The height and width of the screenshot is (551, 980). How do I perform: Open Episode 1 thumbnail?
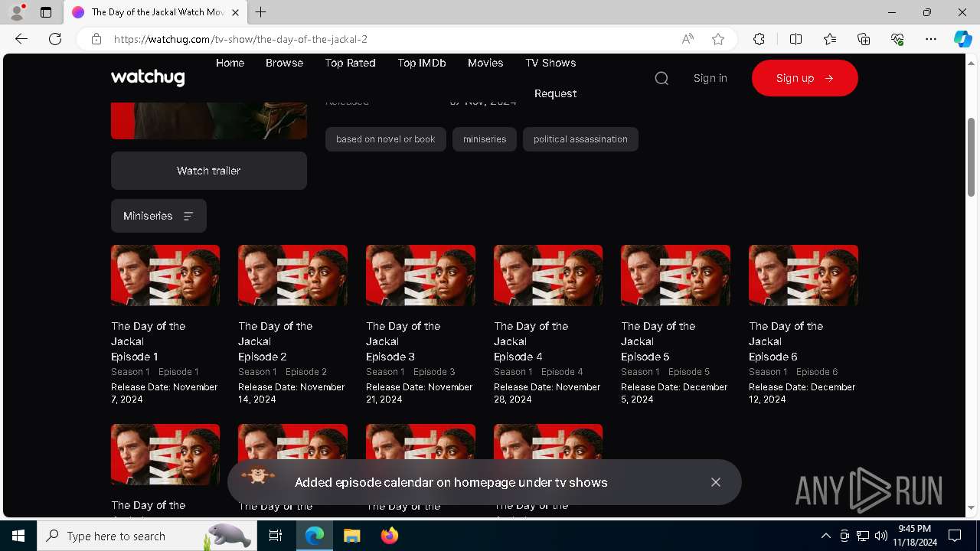click(165, 275)
